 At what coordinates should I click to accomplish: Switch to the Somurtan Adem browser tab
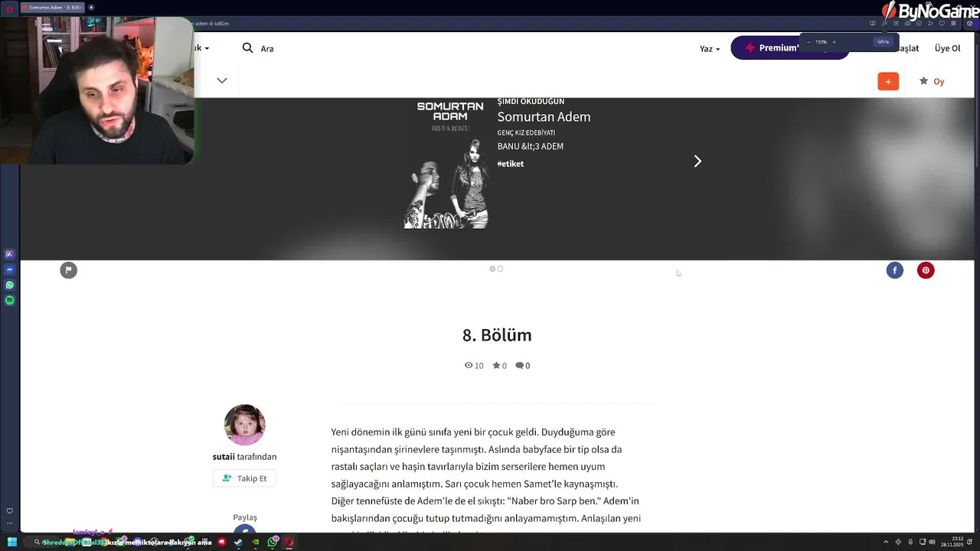tap(54, 7)
